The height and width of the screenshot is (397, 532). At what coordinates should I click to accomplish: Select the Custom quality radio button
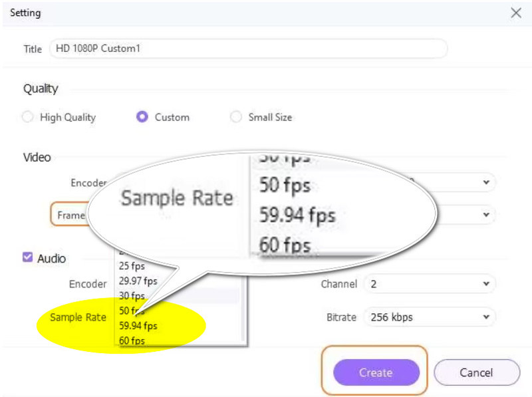coord(142,117)
